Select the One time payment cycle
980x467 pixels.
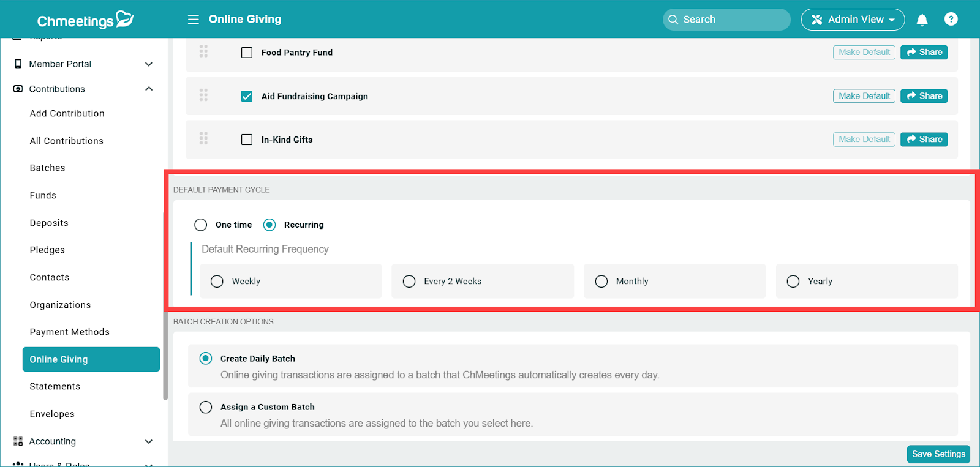[x=201, y=225]
